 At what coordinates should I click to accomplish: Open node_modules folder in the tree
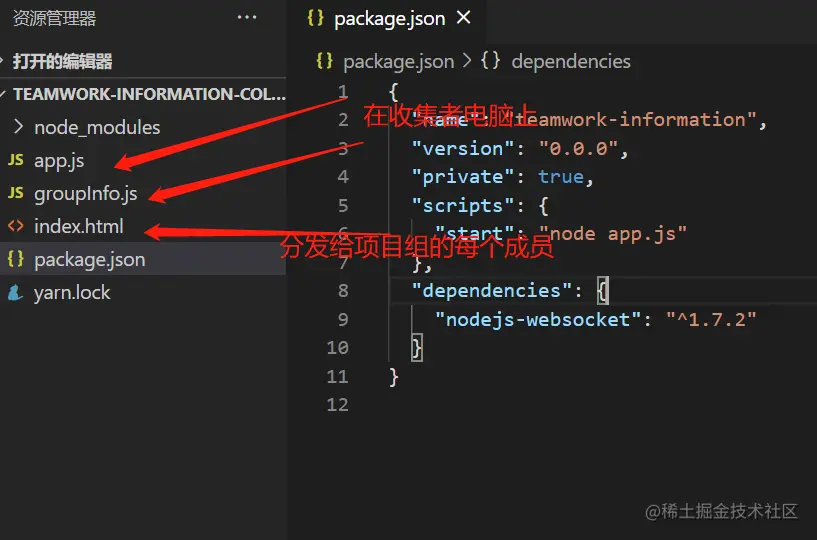(97, 127)
